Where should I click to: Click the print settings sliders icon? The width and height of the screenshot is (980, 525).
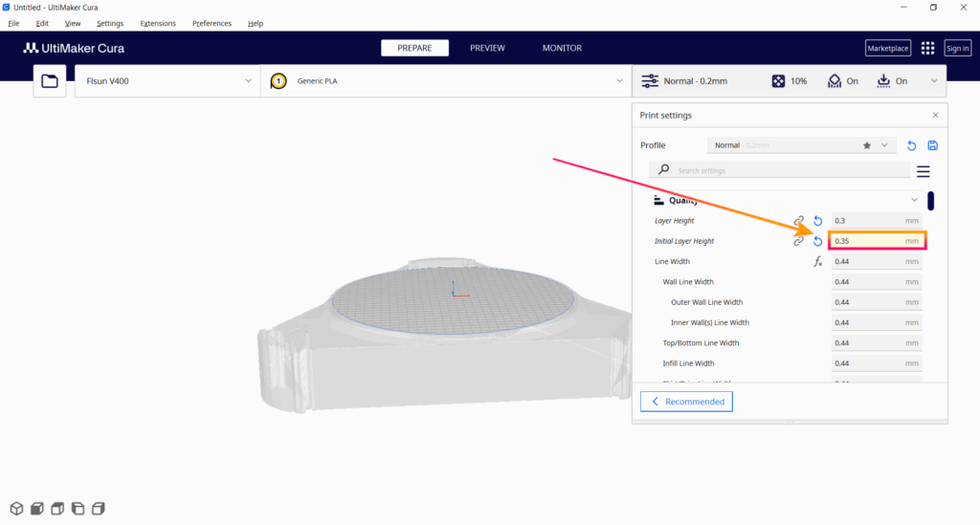650,81
